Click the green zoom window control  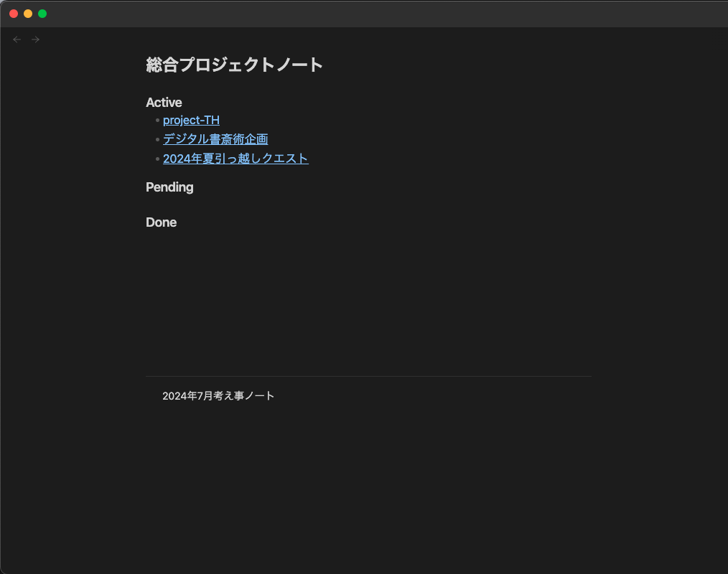pyautogui.click(x=42, y=13)
